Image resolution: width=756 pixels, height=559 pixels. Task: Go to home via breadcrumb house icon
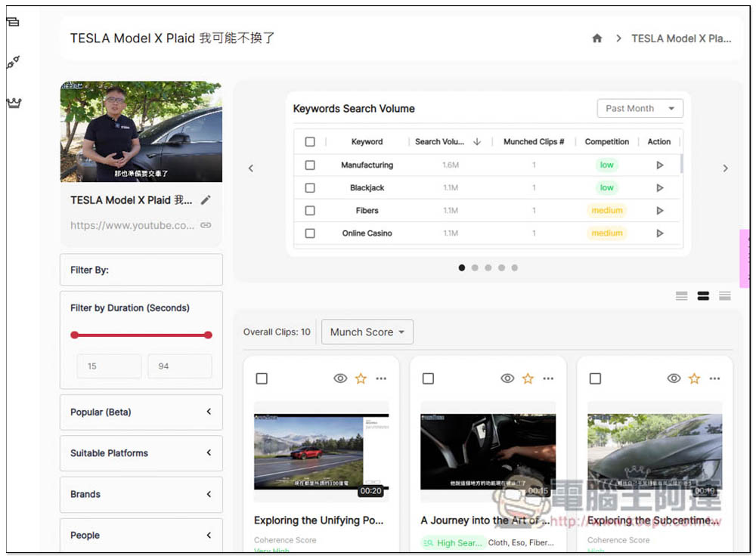click(x=597, y=38)
